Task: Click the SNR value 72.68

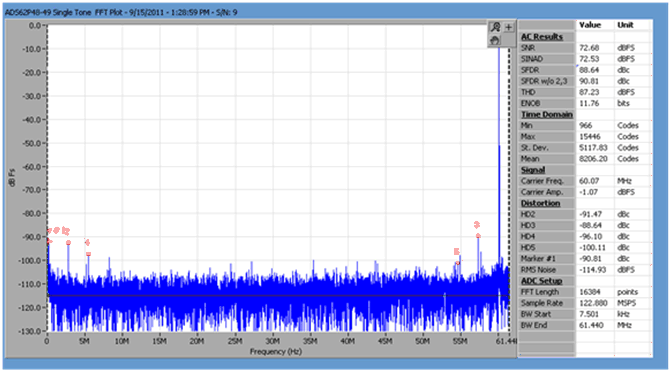Action: point(589,48)
